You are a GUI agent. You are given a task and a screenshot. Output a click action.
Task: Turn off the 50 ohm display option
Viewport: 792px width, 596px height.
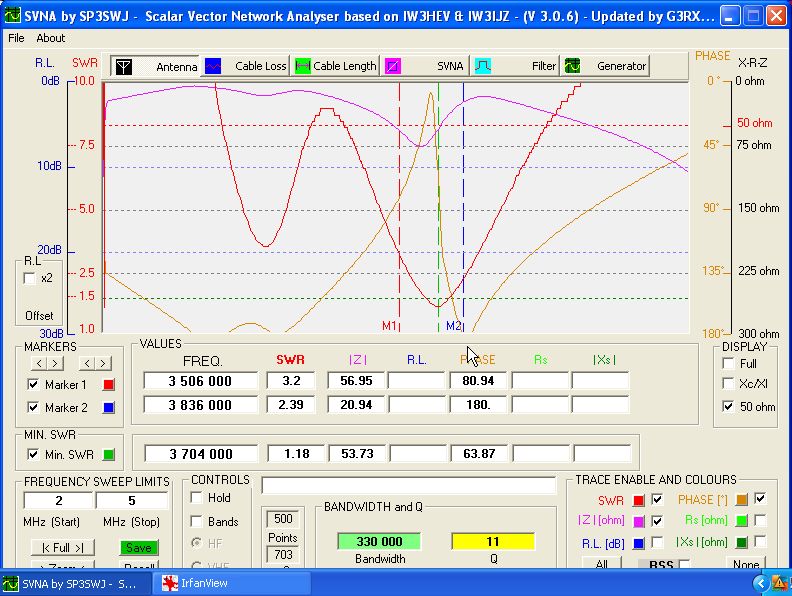tap(728, 407)
